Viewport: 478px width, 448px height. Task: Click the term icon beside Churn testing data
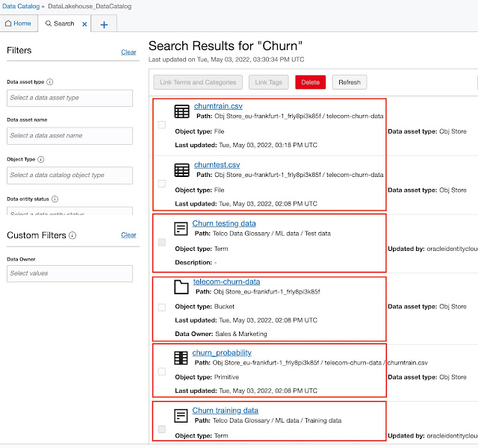coord(181,228)
